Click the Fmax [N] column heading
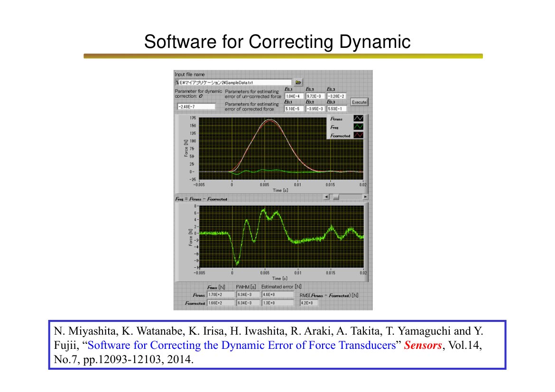 216,287
